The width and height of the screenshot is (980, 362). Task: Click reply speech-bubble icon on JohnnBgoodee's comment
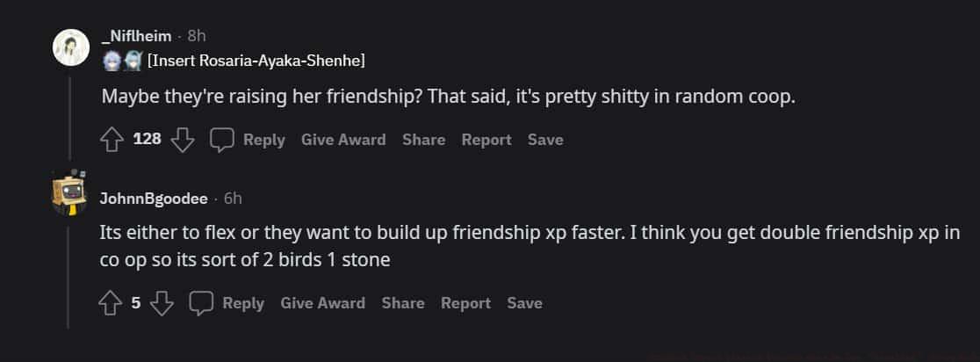202,303
